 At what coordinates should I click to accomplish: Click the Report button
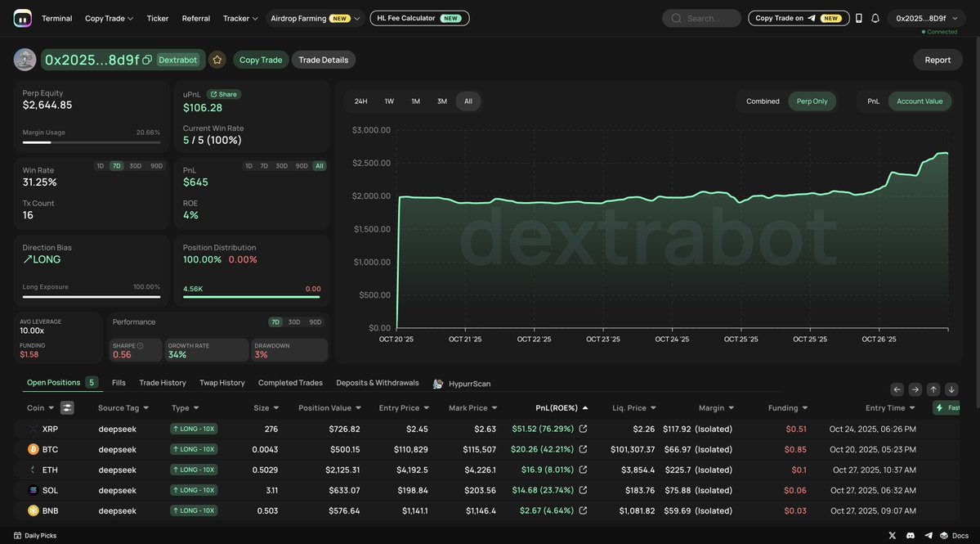click(937, 60)
